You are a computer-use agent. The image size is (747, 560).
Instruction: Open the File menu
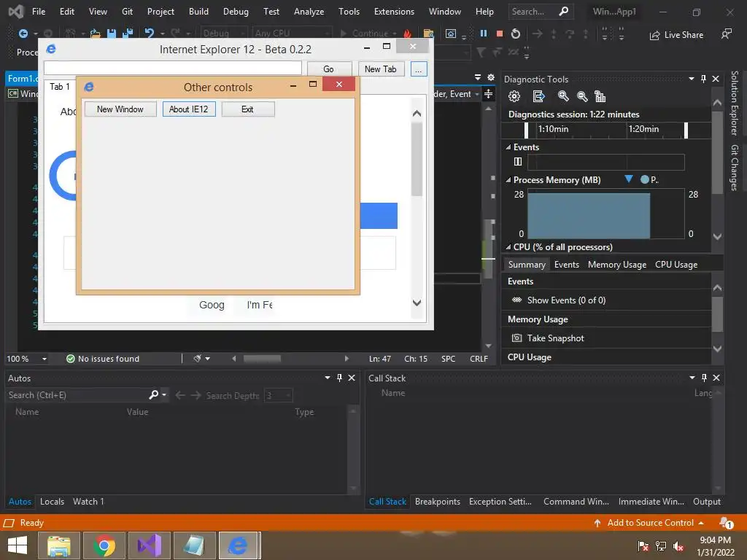[39, 12]
